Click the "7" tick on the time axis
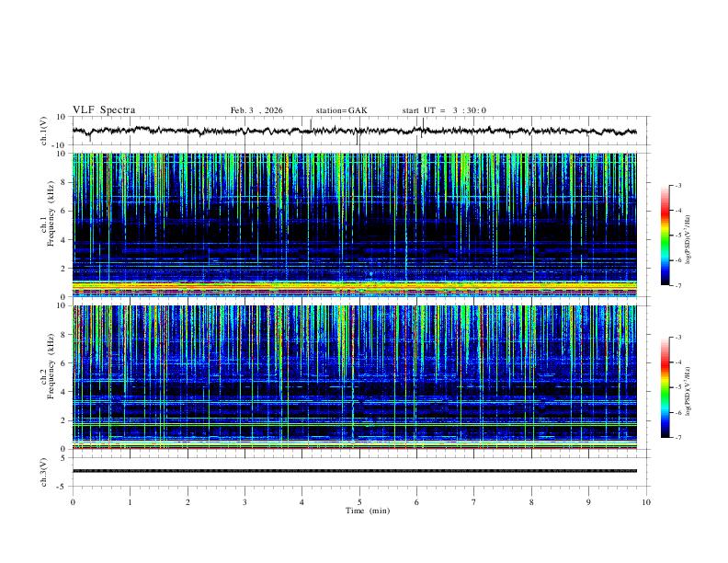The height and width of the screenshot is (563, 728). coord(474,502)
